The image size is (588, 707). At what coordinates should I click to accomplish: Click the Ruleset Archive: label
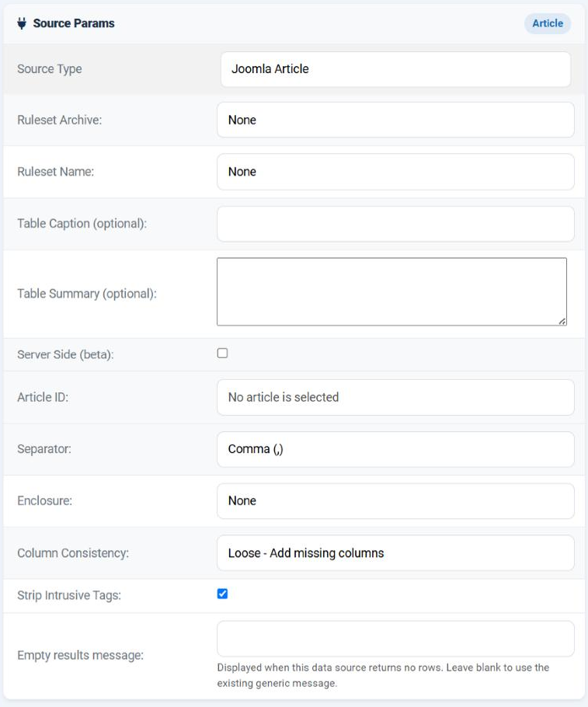pos(60,120)
